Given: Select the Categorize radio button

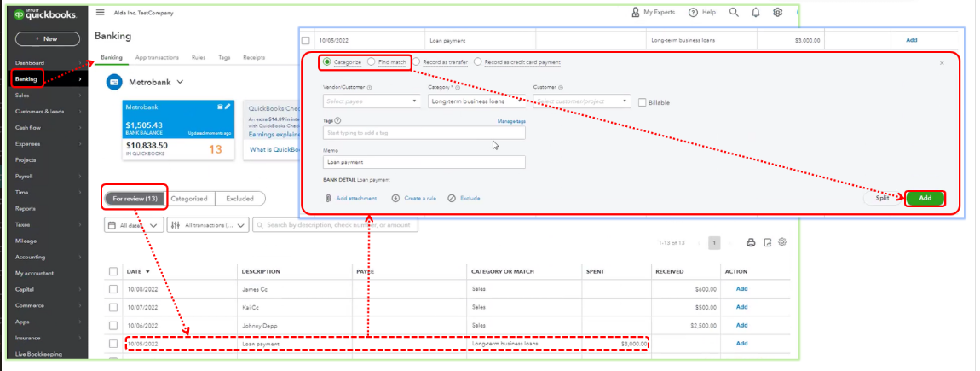Looking at the screenshot, I should 327,62.
